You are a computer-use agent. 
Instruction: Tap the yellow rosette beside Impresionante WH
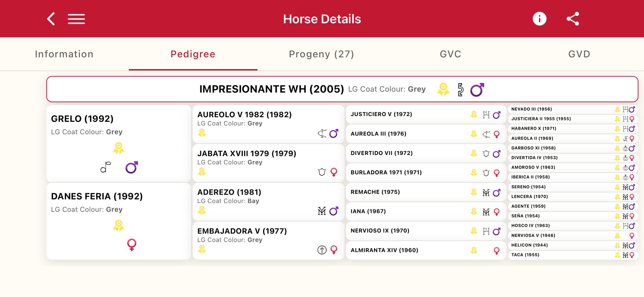[443, 89]
